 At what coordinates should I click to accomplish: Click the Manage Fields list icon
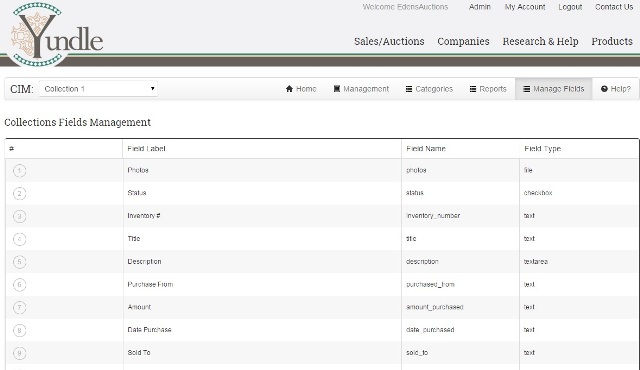[x=527, y=89]
